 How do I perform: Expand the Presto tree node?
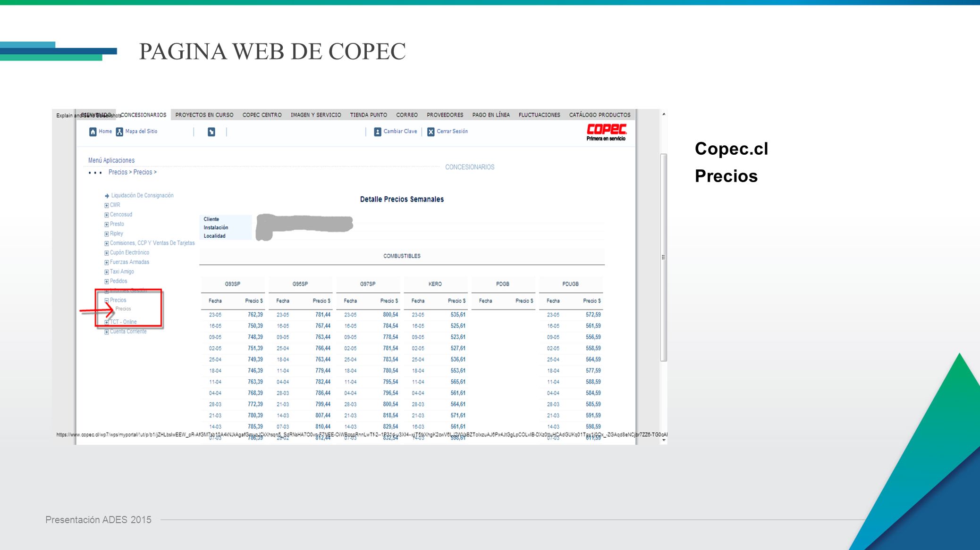pos(107,224)
